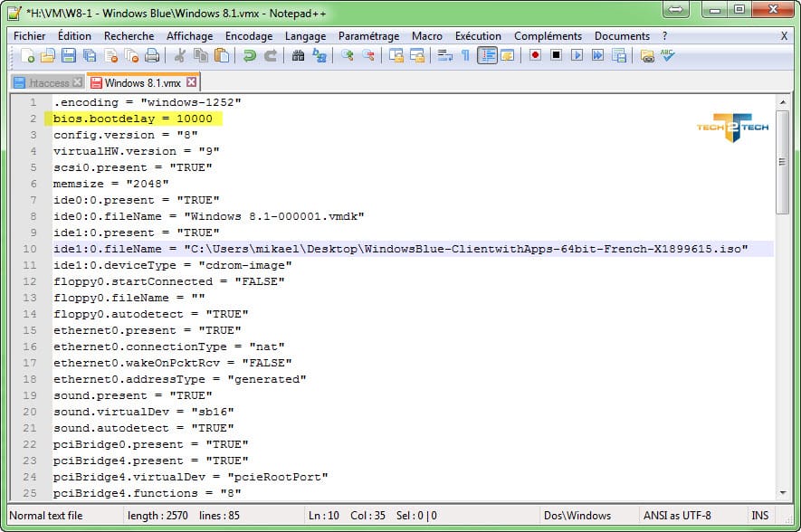Open the Encodage menu
The image size is (801, 532).
coord(249,36)
